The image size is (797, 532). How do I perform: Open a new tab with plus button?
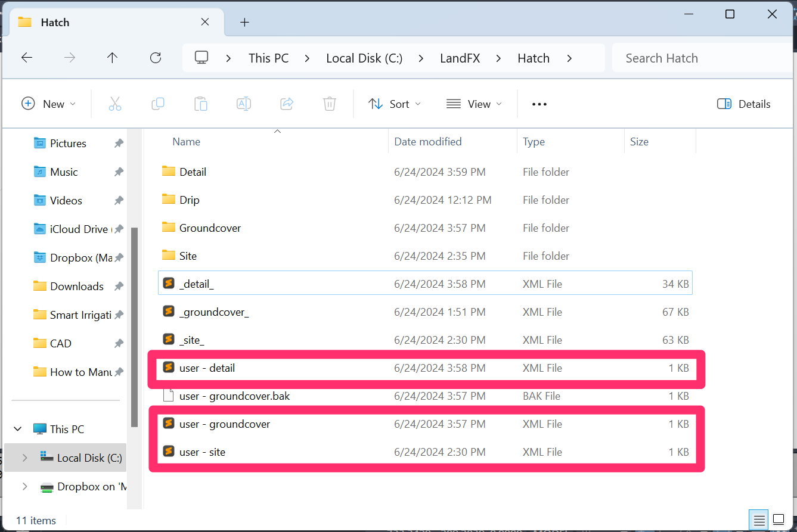point(244,23)
